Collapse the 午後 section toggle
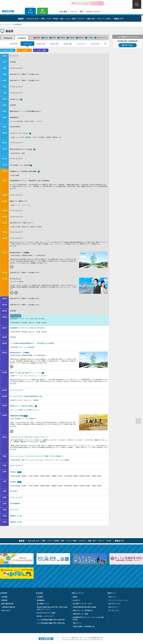This screenshot has width=143, height=644. (24, 51)
